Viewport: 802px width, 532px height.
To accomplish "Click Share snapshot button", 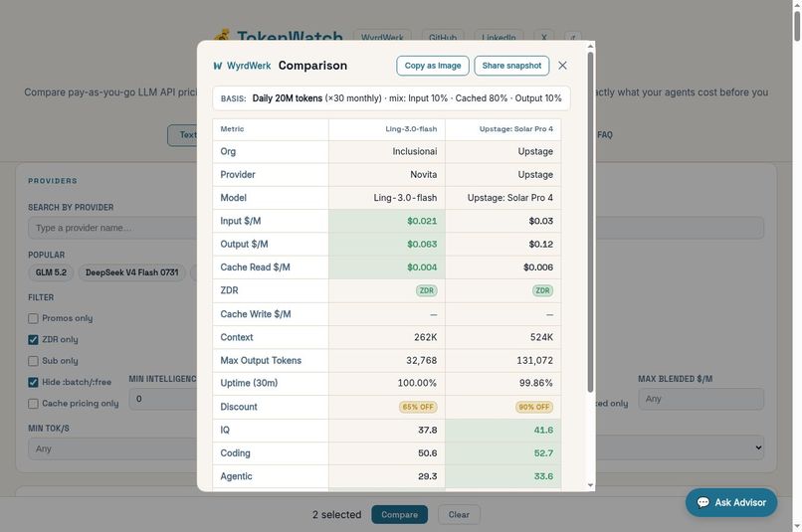I will click(511, 66).
